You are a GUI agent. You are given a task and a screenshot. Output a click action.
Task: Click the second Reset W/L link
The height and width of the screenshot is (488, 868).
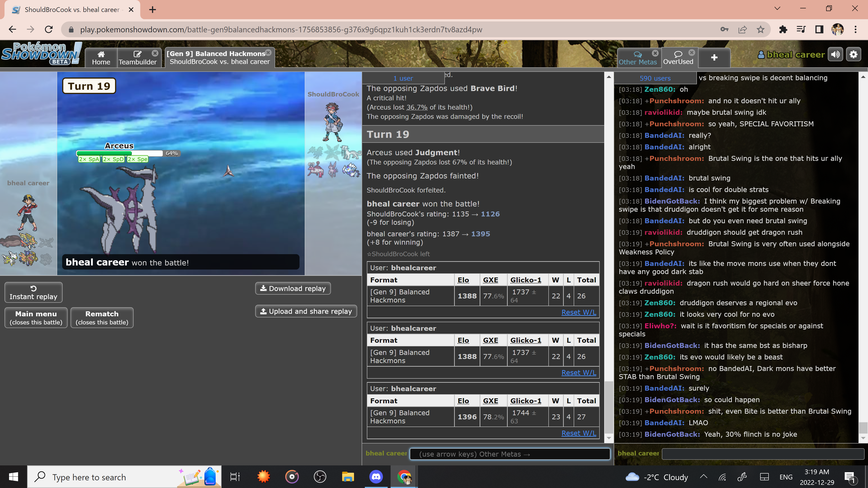point(579,373)
